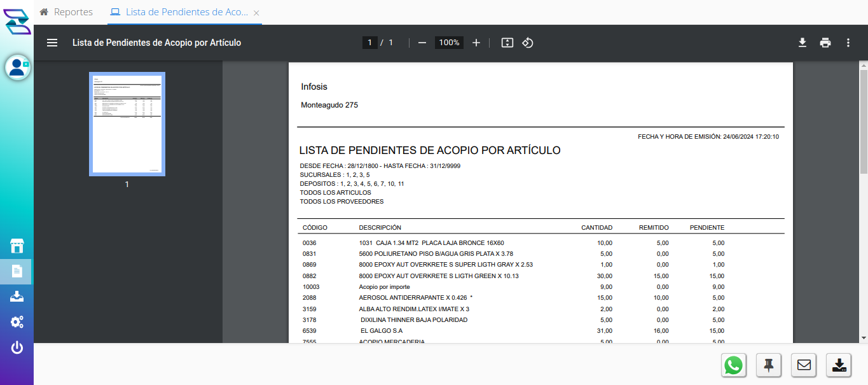Click the DESCRIPCIÓN column header

point(380,228)
